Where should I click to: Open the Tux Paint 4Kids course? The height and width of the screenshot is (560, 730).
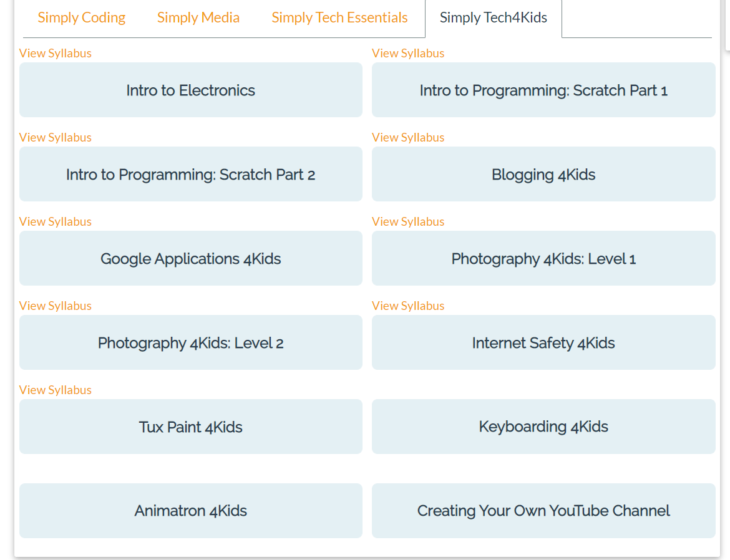click(190, 427)
